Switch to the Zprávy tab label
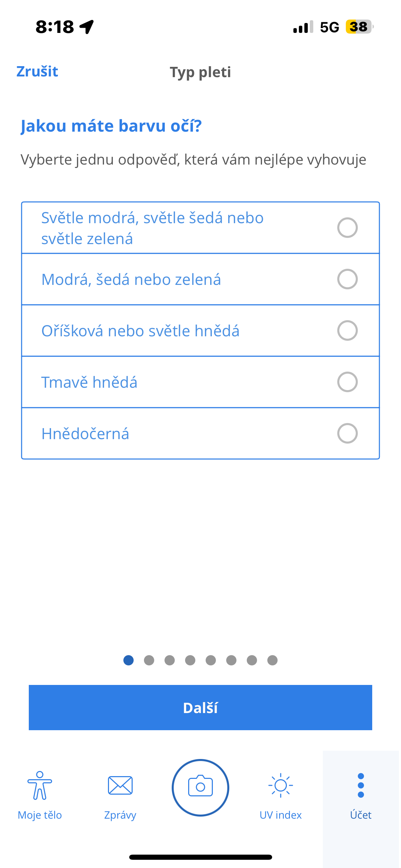The width and height of the screenshot is (401, 868). pyautogui.click(x=120, y=815)
